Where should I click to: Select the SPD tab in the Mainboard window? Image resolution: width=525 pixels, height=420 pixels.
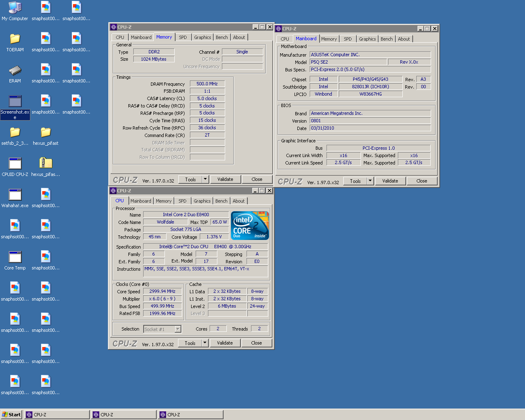pyautogui.click(x=348, y=39)
